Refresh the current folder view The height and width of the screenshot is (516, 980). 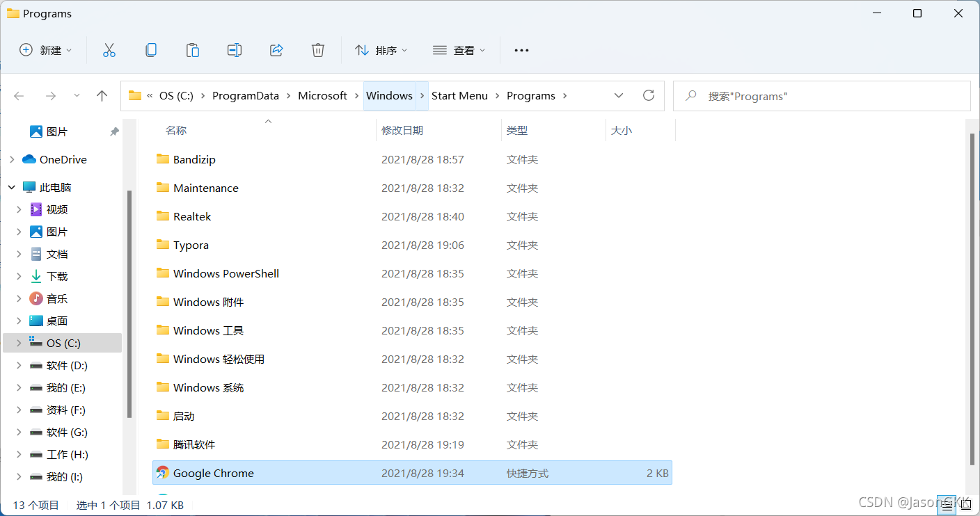[649, 95]
